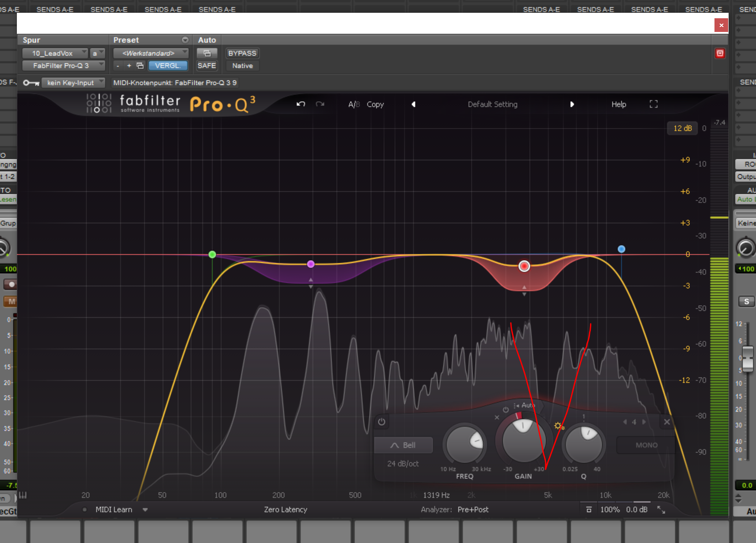This screenshot has width=756, height=543.
Task: Click the full screen mode icon
Action: pos(653,104)
